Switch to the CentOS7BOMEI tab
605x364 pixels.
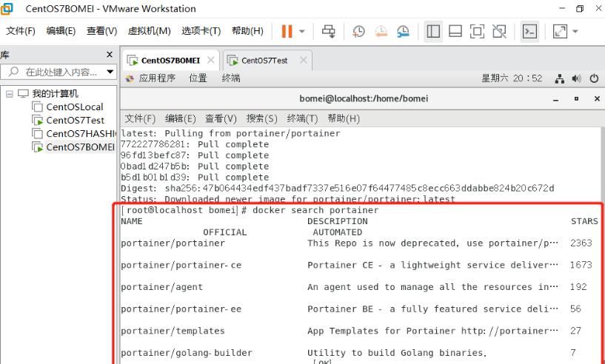tap(170, 61)
